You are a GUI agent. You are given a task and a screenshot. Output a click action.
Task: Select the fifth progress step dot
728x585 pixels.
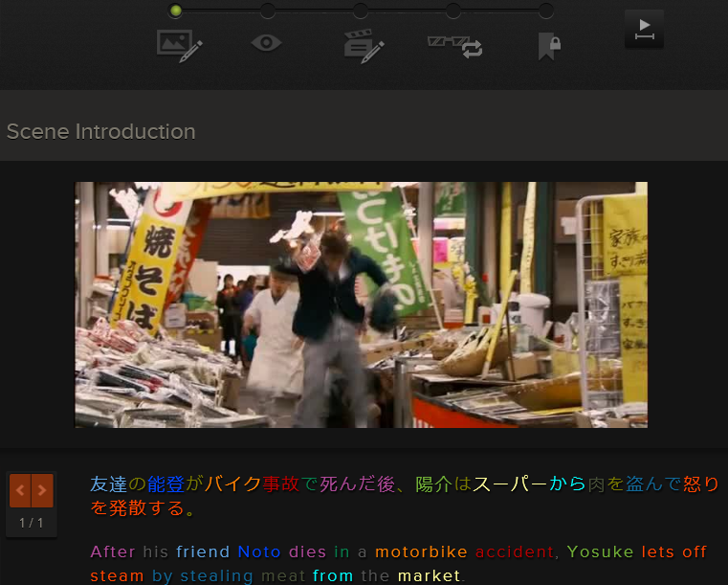[x=546, y=11]
